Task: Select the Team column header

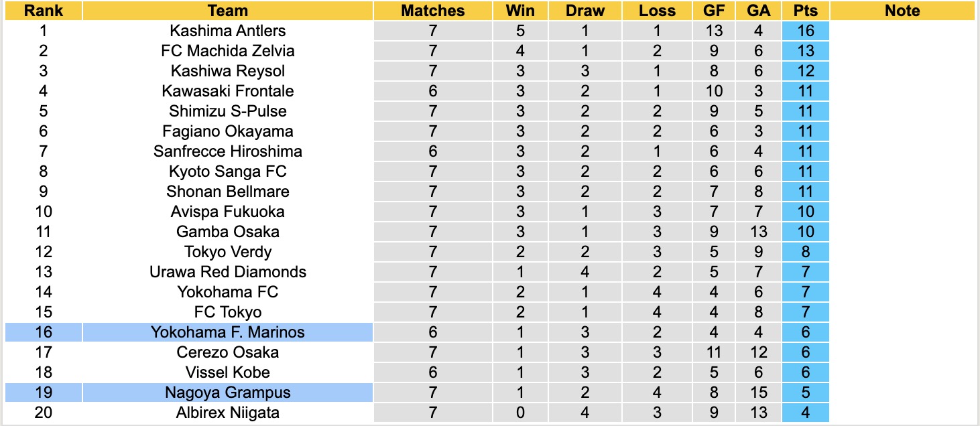Action: click(228, 11)
